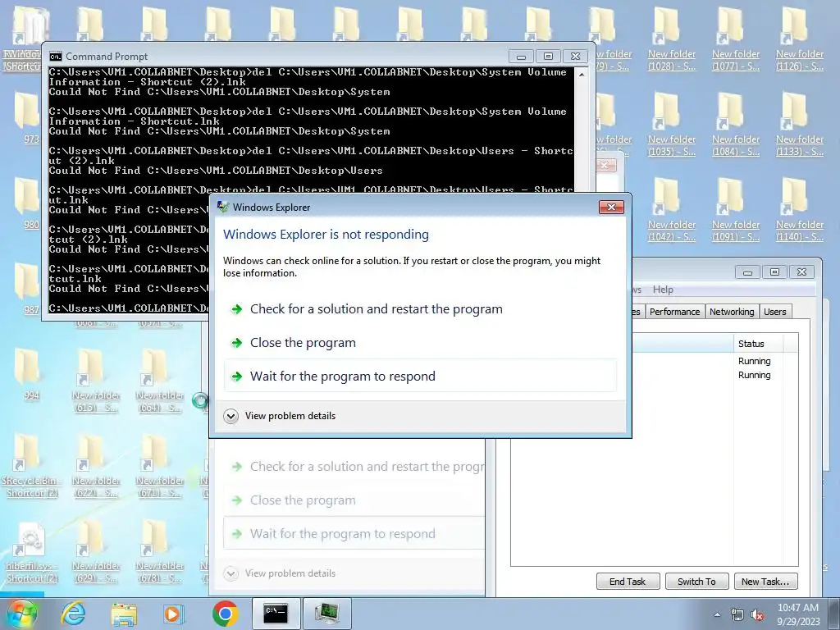Open Command Prompt title bar system icon
The width and height of the screenshot is (840, 630).
click(55, 57)
